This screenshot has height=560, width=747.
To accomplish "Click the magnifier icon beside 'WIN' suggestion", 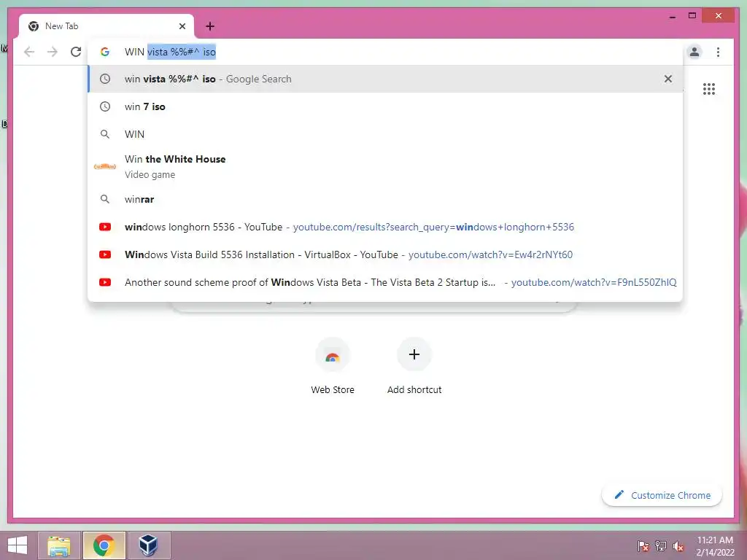I will coord(105,134).
